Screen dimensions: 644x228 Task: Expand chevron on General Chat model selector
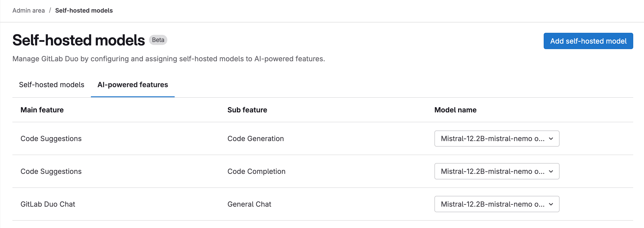click(551, 204)
